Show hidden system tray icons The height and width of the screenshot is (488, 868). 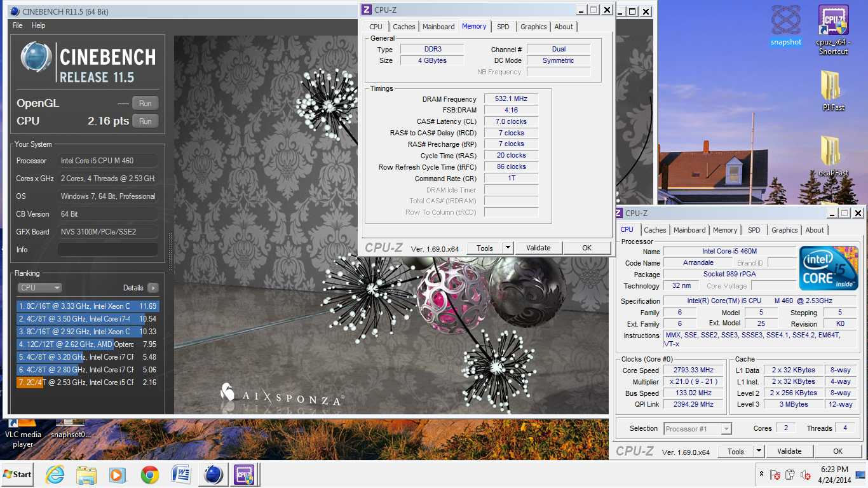pyautogui.click(x=761, y=475)
